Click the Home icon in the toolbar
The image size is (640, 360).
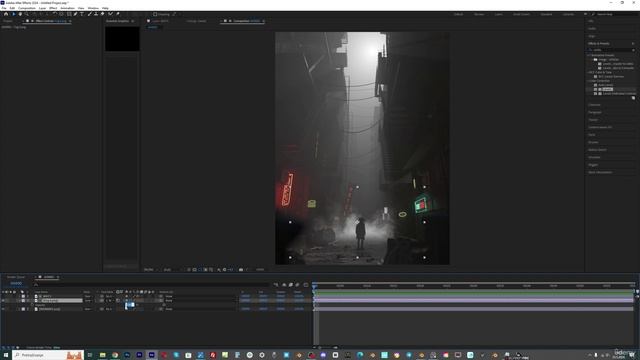[x=6, y=14]
